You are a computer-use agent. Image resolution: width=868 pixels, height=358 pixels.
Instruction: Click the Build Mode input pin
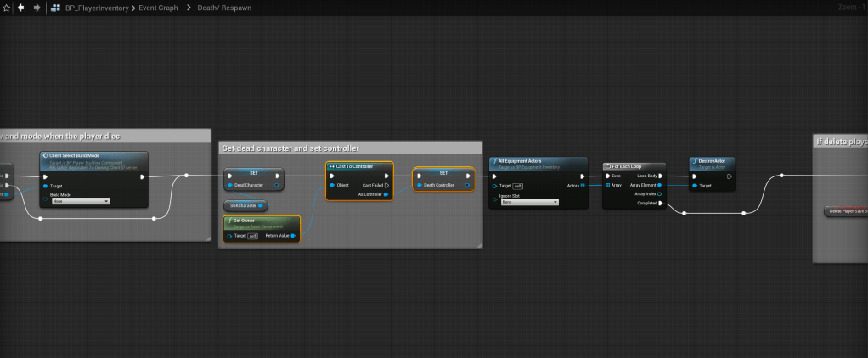point(46,199)
